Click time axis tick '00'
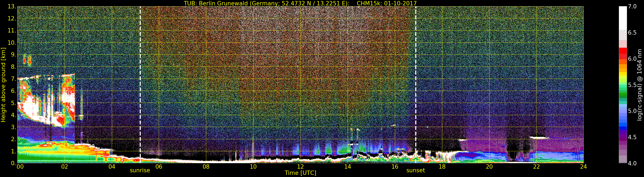Screen dimensions: 644x177 [20, 167]
